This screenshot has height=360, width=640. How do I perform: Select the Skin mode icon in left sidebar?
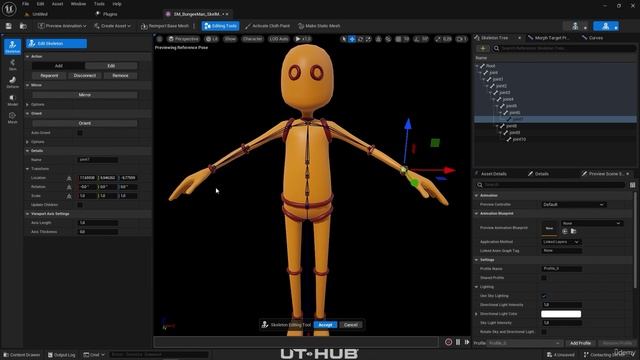pos(12,64)
